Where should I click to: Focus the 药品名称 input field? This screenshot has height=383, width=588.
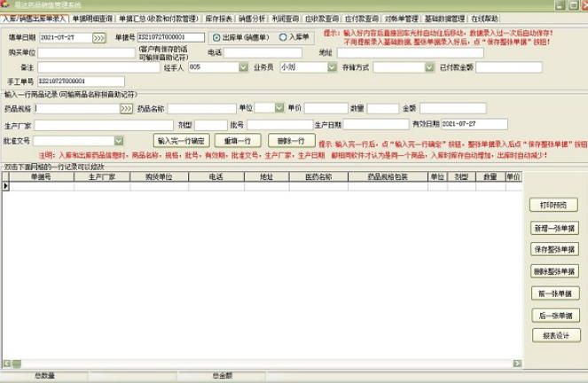[201, 109]
